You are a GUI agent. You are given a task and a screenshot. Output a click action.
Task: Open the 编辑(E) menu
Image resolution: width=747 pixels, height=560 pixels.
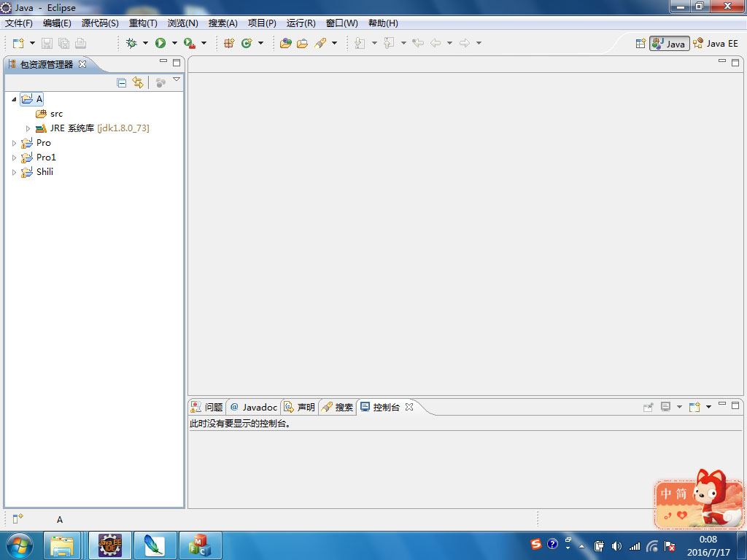pyautogui.click(x=57, y=23)
